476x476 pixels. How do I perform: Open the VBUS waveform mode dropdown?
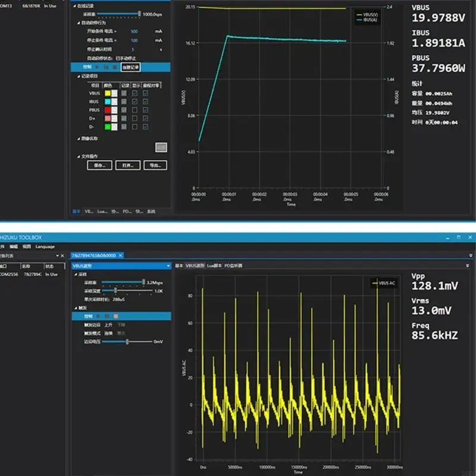coord(168,266)
